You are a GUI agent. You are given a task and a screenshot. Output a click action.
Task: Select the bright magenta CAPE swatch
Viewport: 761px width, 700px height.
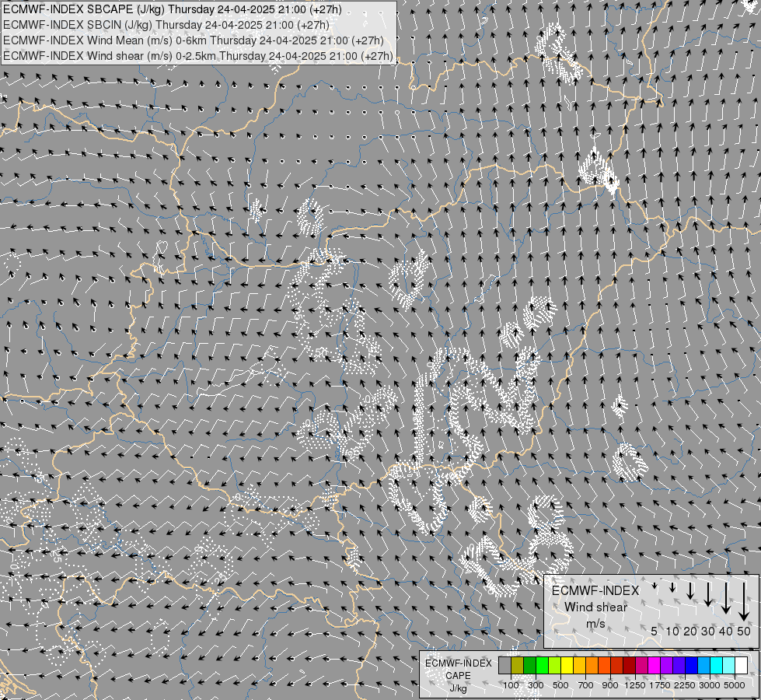(x=655, y=666)
